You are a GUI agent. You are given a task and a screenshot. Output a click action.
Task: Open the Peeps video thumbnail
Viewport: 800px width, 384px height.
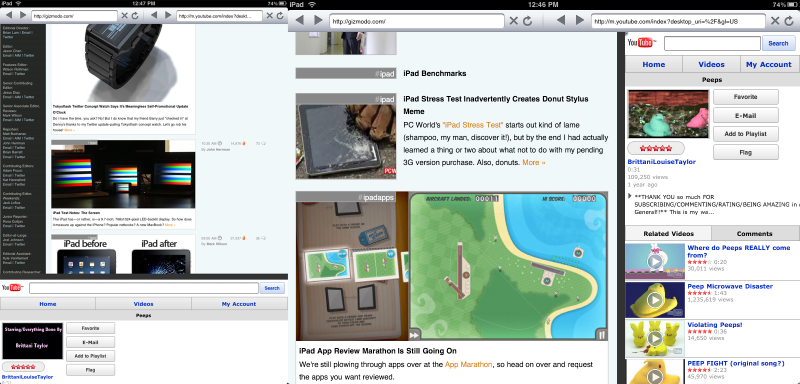(x=668, y=114)
